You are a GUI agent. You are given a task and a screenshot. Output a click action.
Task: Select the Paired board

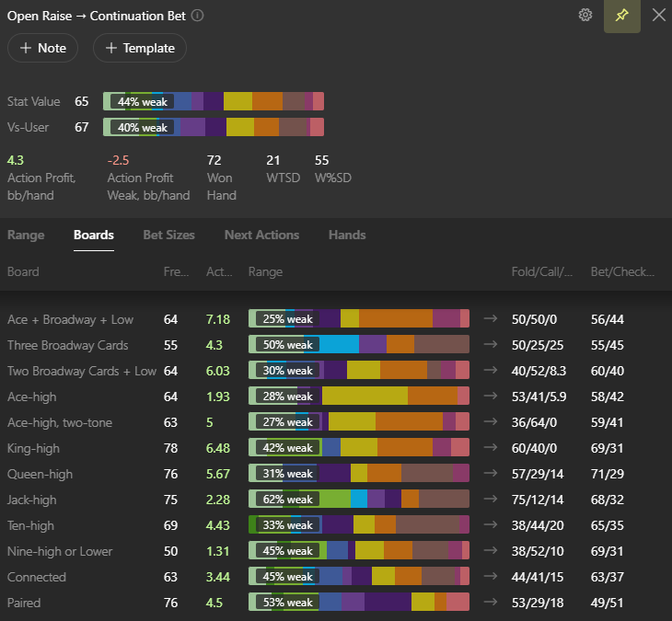pyautogui.click(x=24, y=603)
